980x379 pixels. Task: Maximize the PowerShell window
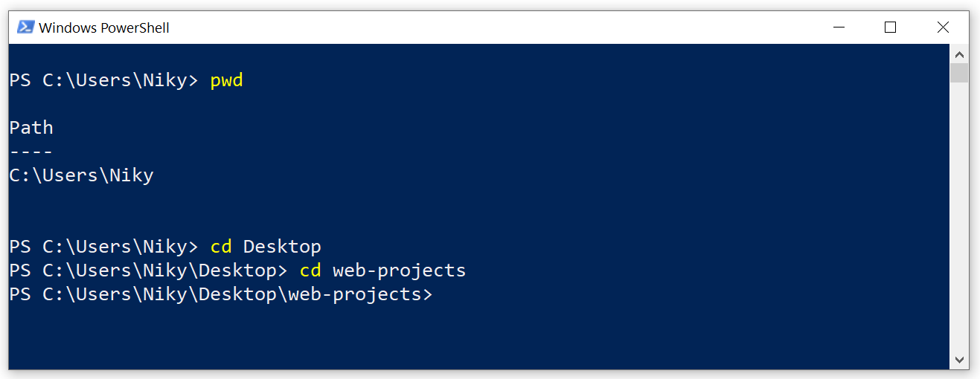[890, 27]
